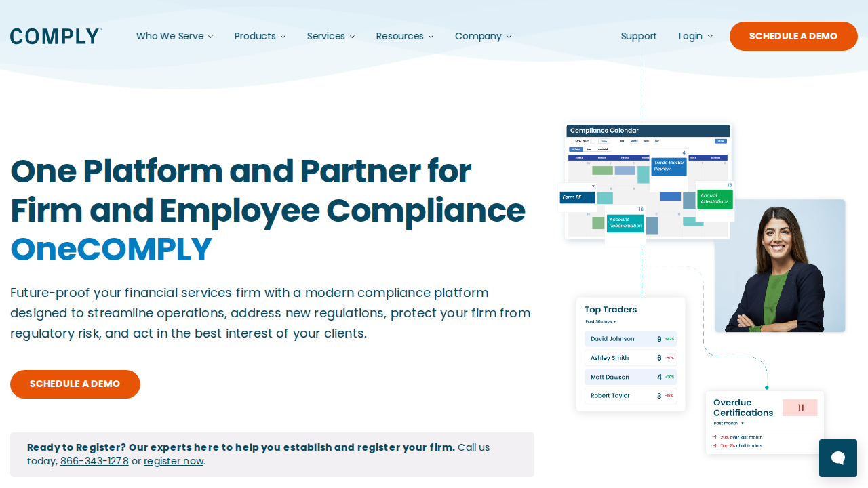Click the COMPLY logo
The image size is (868, 488).
point(56,37)
